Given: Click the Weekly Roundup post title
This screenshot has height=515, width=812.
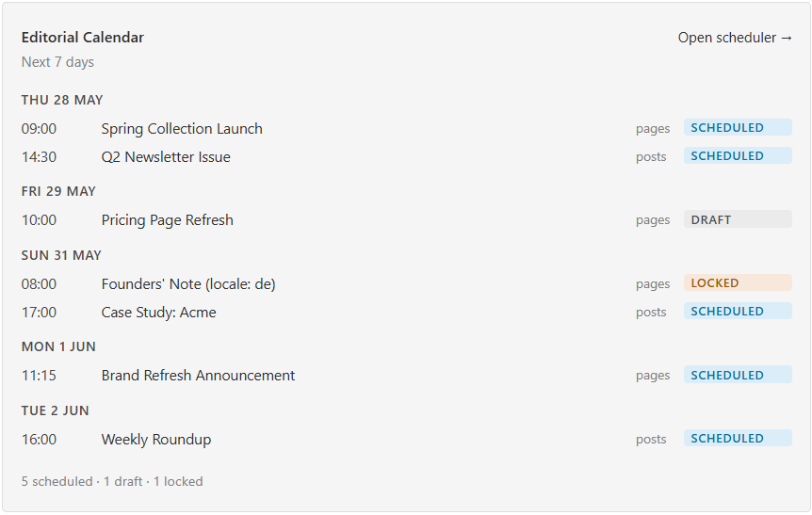Looking at the screenshot, I should [156, 440].
